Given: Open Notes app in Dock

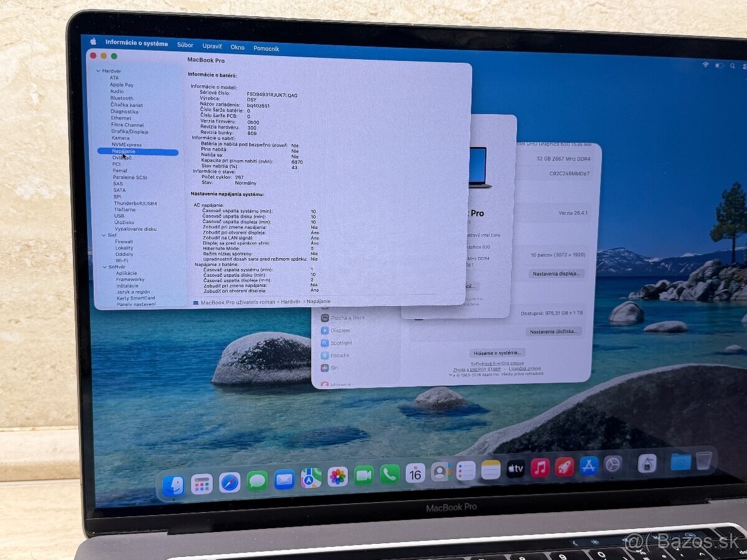Looking at the screenshot, I should pyautogui.click(x=491, y=469).
